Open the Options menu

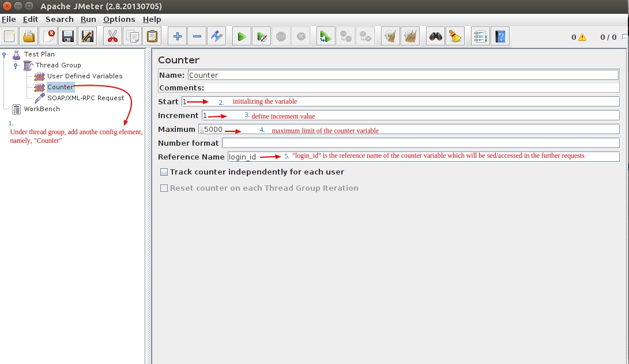coord(119,19)
